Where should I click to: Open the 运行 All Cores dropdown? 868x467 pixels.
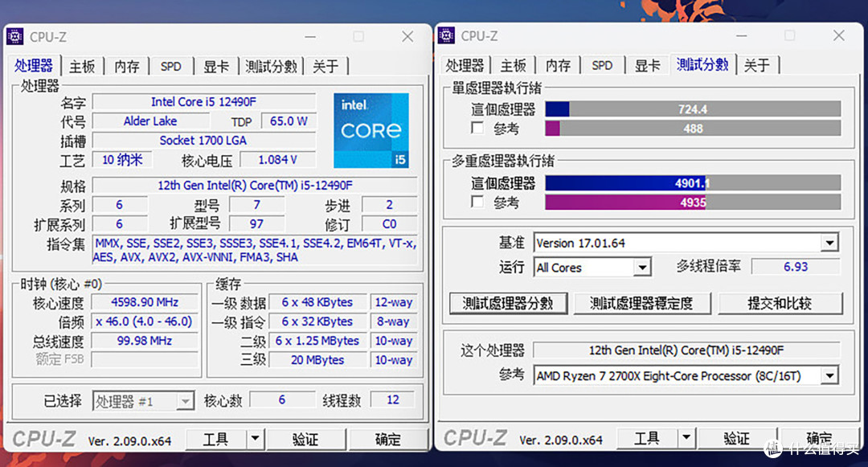click(x=641, y=268)
